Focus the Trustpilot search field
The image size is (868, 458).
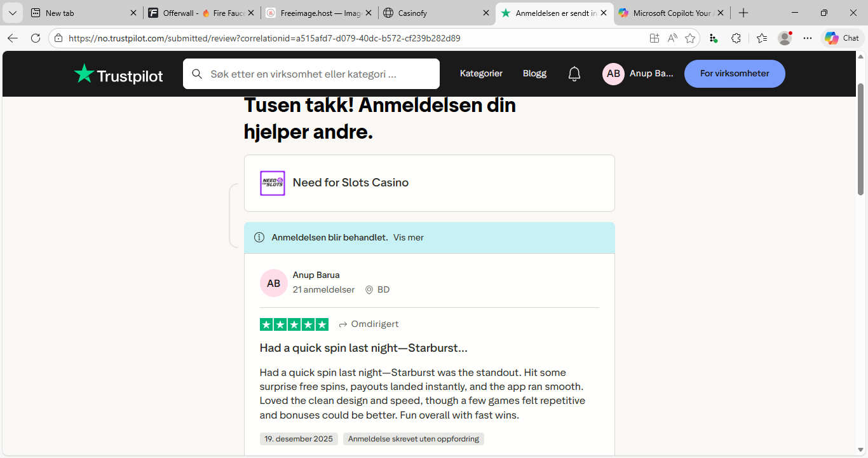tap(311, 74)
